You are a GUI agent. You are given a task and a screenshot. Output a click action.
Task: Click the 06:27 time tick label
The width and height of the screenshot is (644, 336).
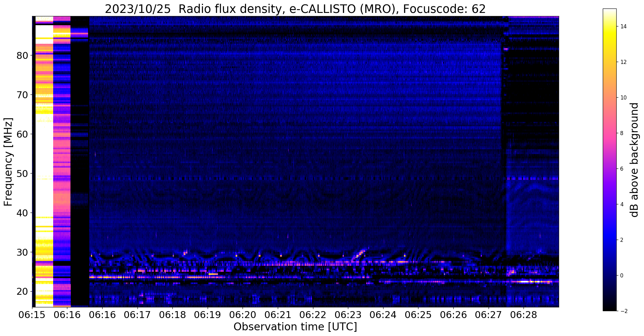pos(488,314)
